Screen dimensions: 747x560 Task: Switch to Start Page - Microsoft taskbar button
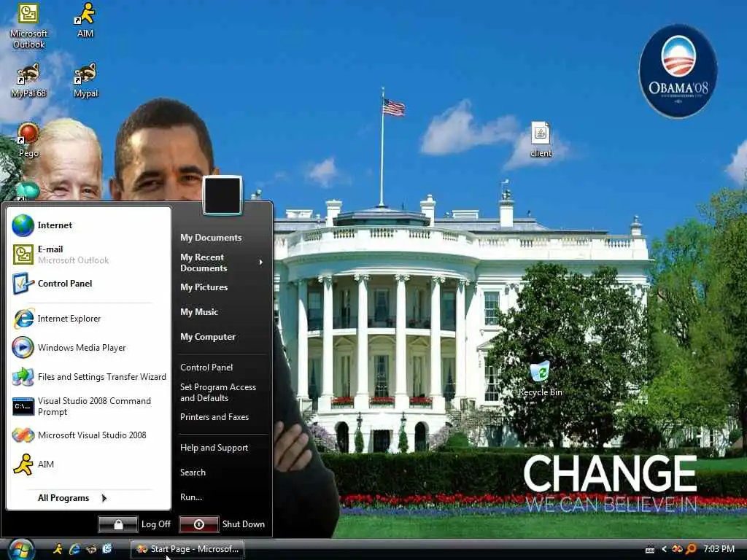point(187,549)
